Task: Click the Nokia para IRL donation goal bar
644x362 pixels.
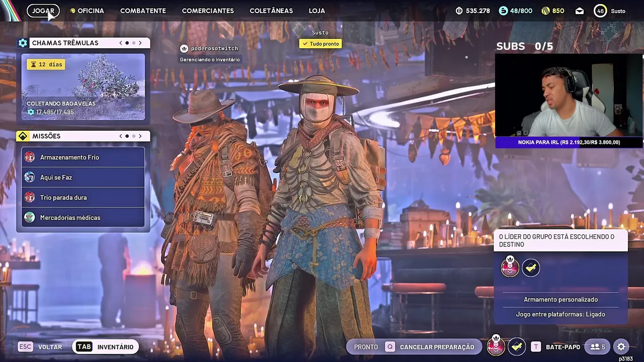Action: (569, 142)
